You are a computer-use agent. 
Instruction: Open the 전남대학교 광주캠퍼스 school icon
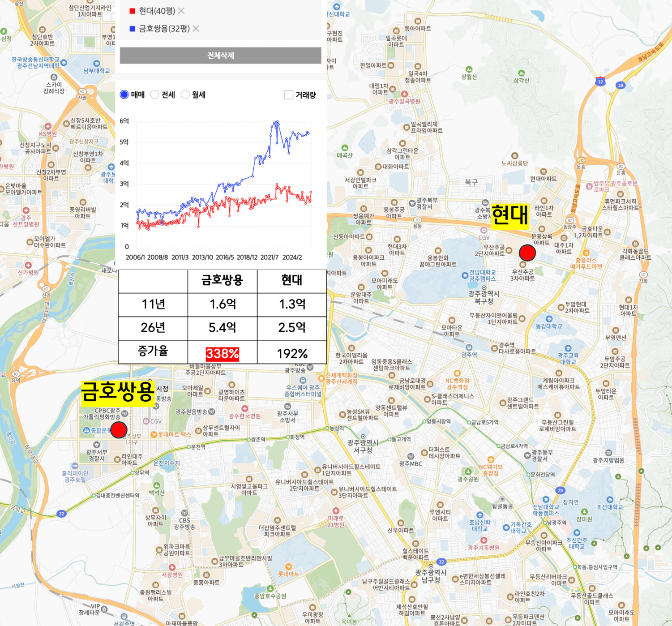[465, 275]
